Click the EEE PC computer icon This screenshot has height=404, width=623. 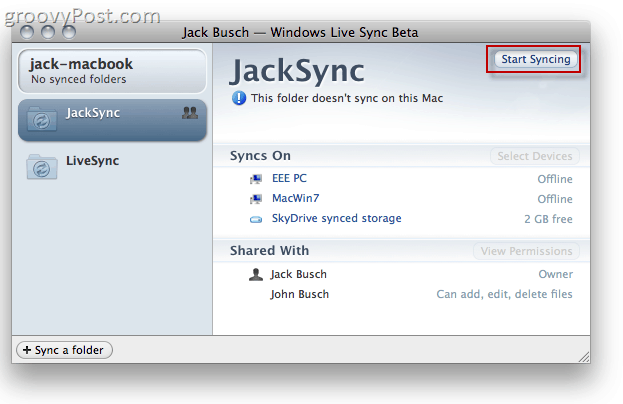coord(255,179)
